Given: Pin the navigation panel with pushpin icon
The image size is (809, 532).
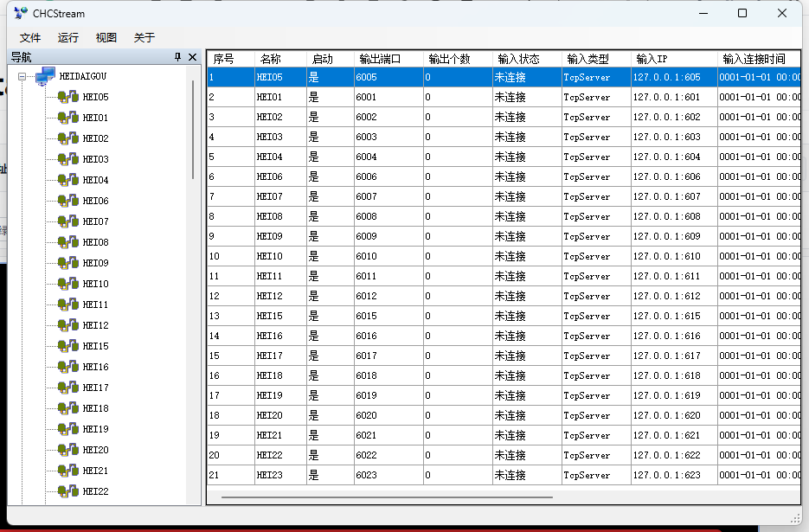Looking at the screenshot, I should point(178,57).
